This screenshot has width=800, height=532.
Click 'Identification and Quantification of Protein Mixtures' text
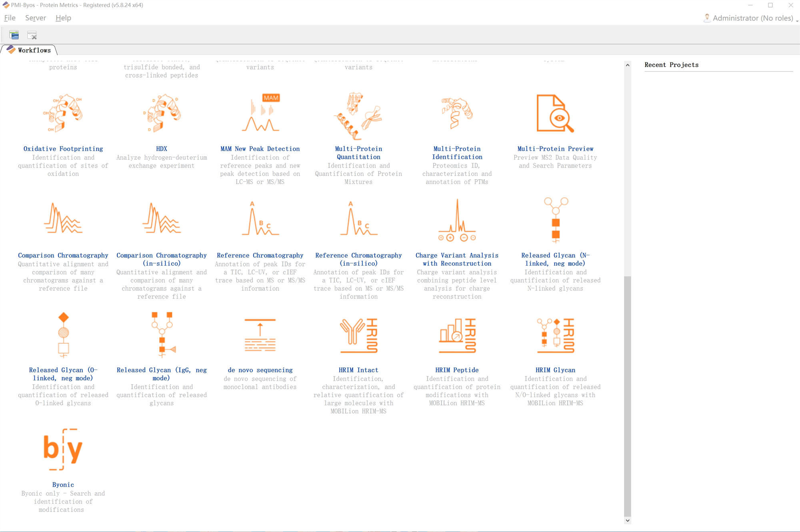coord(358,174)
